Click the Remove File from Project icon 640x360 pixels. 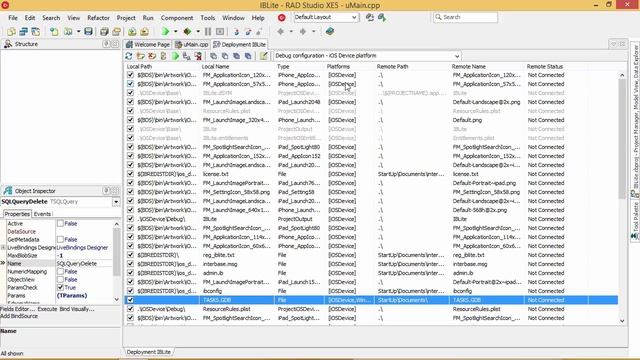tap(144, 31)
